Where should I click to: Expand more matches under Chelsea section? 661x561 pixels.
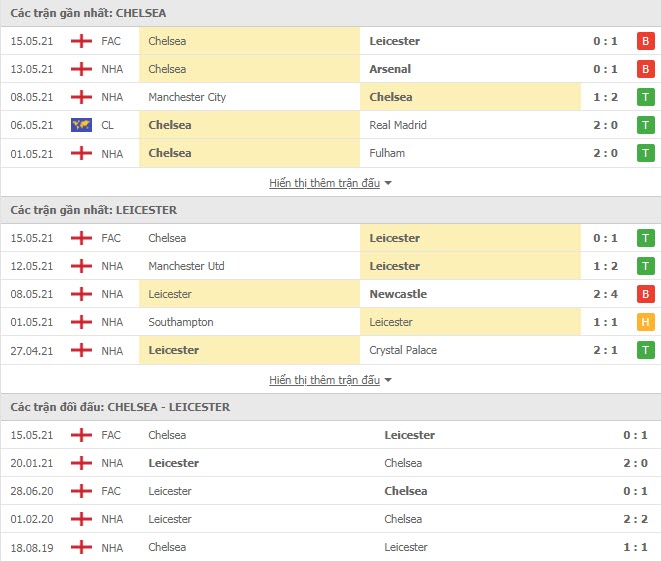point(325,183)
